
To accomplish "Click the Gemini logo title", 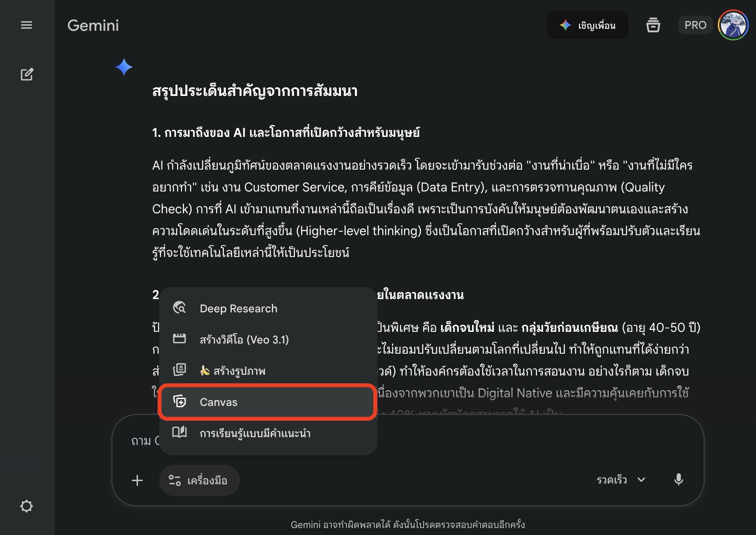I will pyautogui.click(x=93, y=26).
